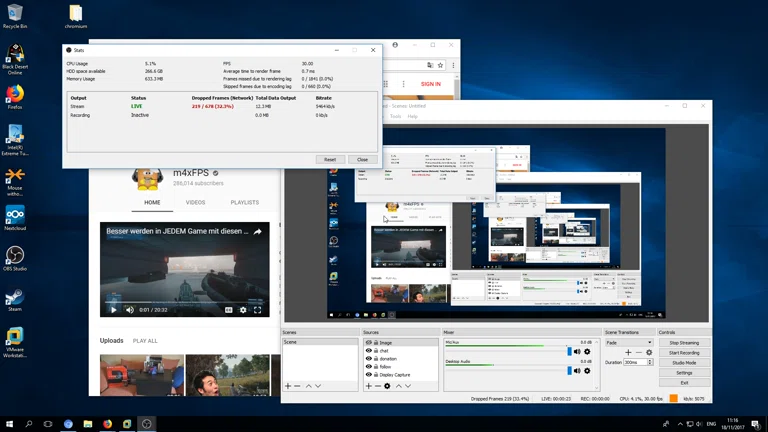The height and width of the screenshot is (432, 768).
Task: Click the Stop Streaming button
Action: (684, 342)
